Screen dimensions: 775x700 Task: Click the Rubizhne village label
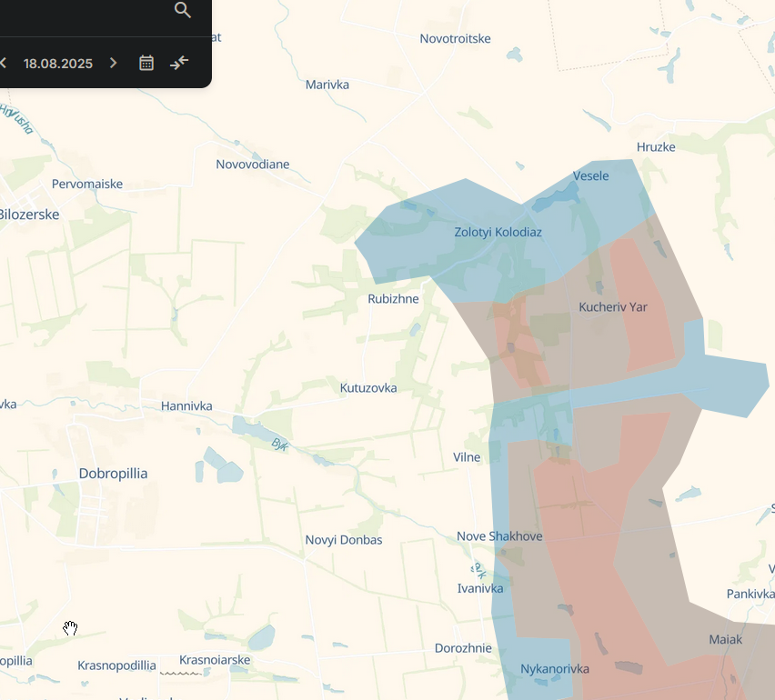click(393, 299)
